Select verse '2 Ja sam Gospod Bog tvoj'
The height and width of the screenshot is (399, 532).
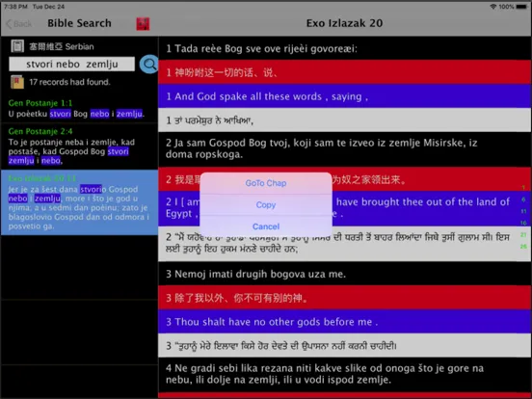click(344, 148)
